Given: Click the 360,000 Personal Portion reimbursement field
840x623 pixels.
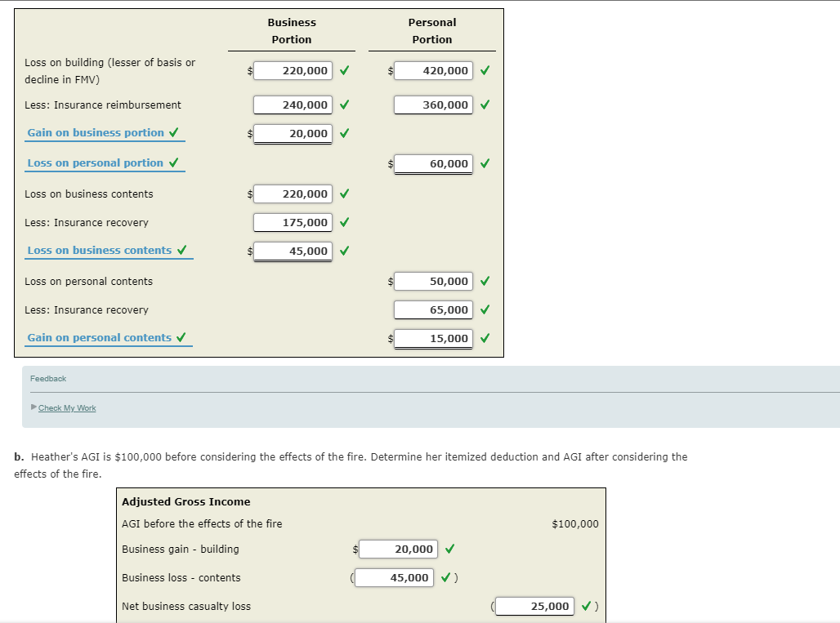Looking at the screenshot, I should coord(433,105).
